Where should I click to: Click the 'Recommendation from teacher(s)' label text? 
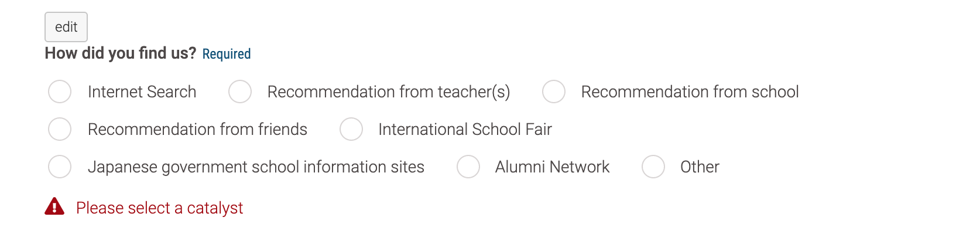389,92
